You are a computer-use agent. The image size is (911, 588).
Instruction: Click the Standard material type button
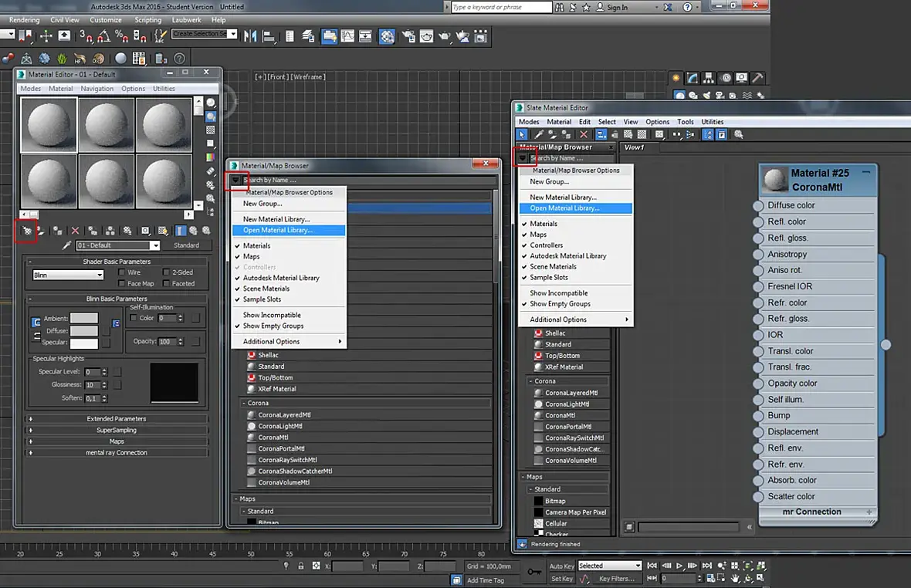pyautogui.click(x=186, y=245)
